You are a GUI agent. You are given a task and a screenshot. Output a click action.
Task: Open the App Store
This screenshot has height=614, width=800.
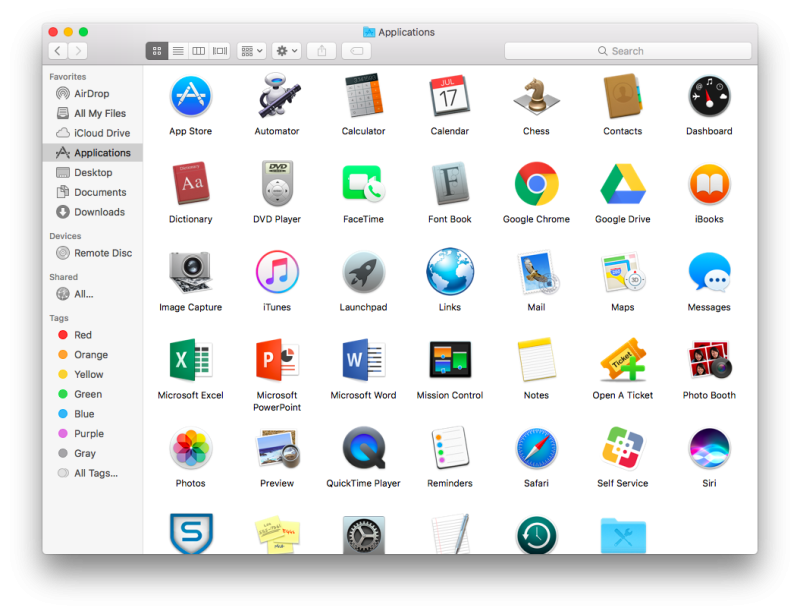pos(191,97)
